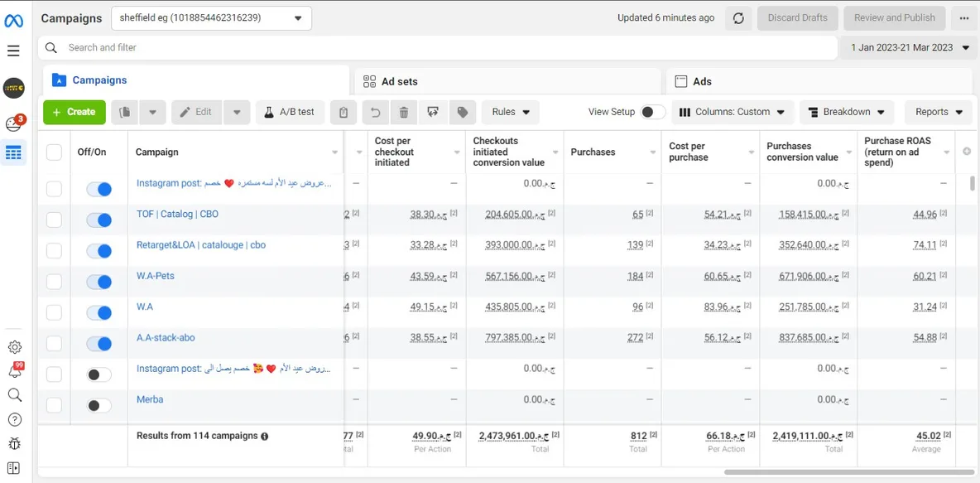
Task: Turn off the A.A-stack-abo campaign toggle
Action: click(x=98, y=344)
